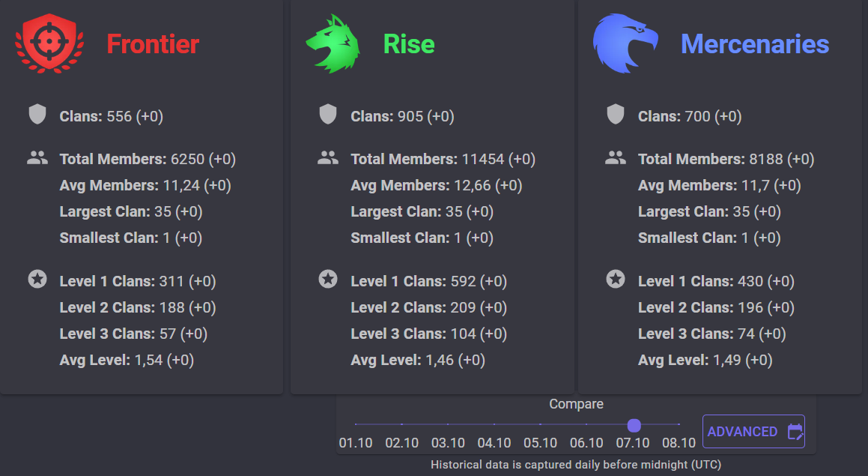Select the 08.10 date on the compare timeline
Screen dimensions: 868x476
[679, 443]
